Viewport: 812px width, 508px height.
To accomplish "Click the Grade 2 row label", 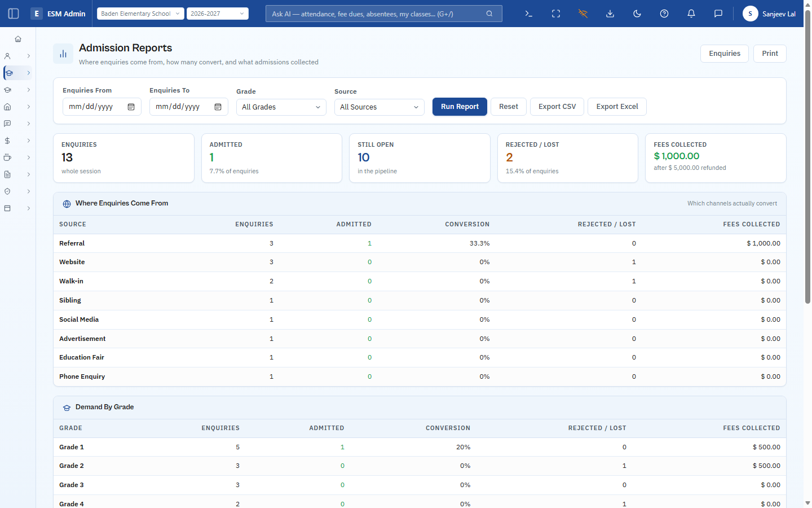I will tap(72, 466).
